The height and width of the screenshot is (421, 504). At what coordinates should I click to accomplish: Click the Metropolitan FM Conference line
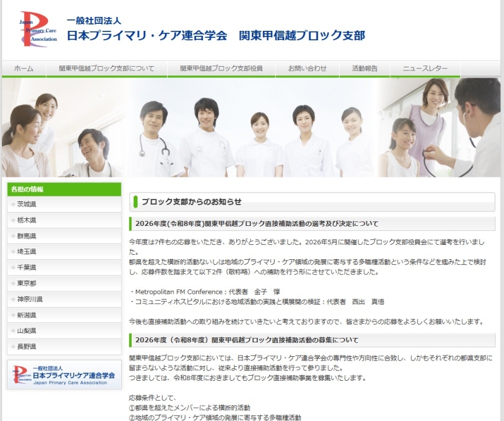point(204,292)
